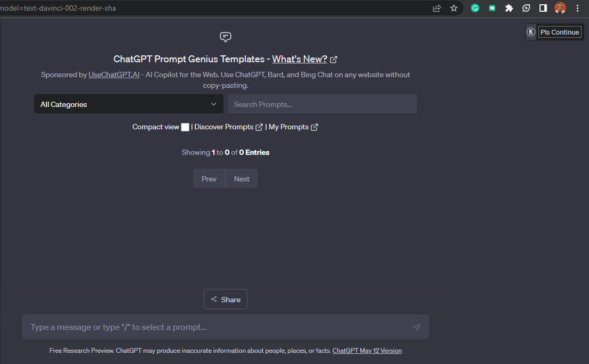The height and width of the screenshot is (364, 589).
Task: Click the Pls Continue button
Action: click(560, 32)
